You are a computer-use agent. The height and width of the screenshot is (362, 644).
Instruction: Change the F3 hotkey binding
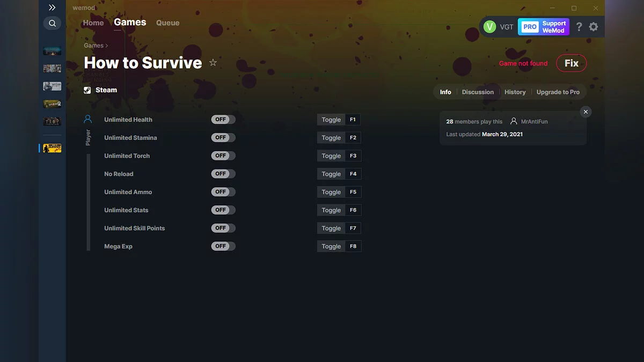click(x=353, y=156)
